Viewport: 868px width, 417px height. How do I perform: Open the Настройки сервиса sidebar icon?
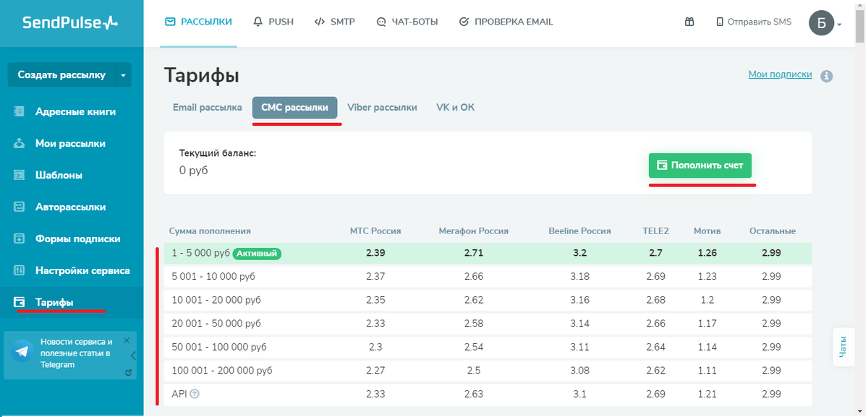[x=20, y=271]
